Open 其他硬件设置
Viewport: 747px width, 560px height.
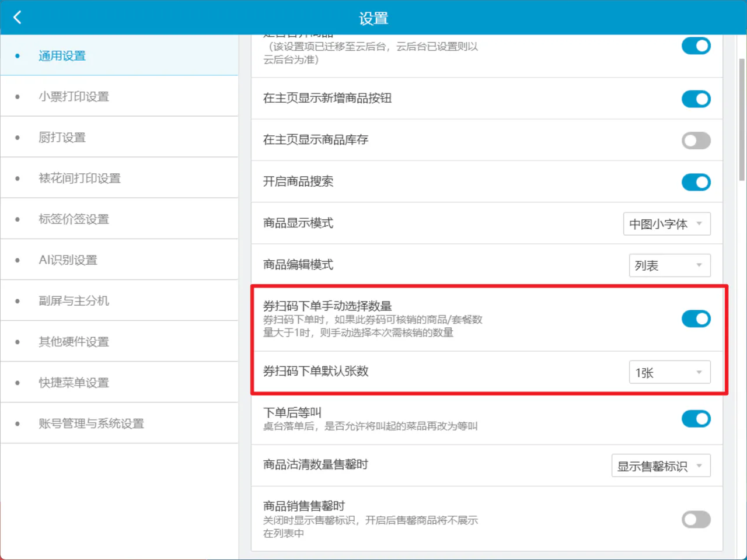click(x=119, y=341)
